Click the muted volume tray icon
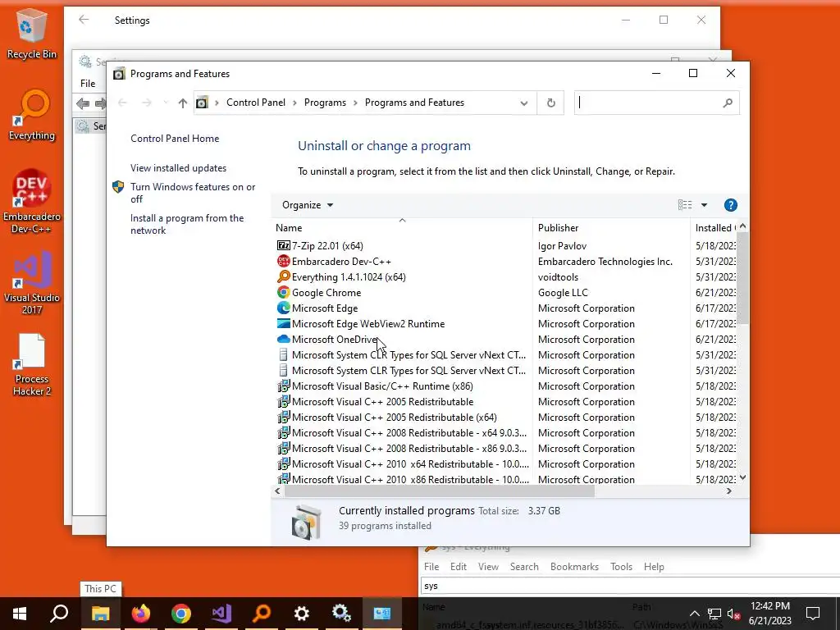The height and width of the screenshot is (630, 840). pos(734,614)
